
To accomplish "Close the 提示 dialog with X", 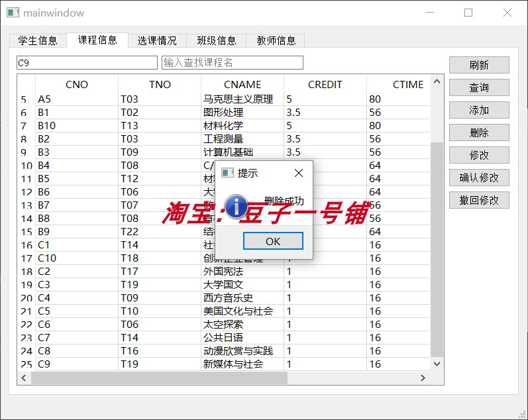I will 299,173.
